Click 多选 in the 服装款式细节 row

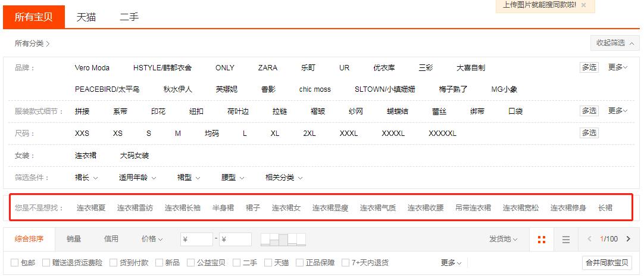pos(589,111)
